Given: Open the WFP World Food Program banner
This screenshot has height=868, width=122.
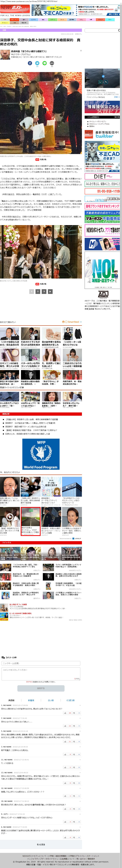Looking at the screenshot, I should [x=41, y=454].
